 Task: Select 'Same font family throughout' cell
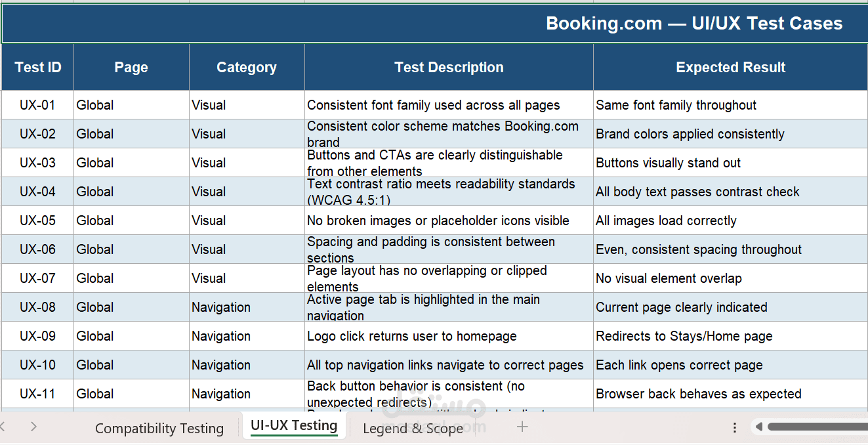(x=730, y=105)
